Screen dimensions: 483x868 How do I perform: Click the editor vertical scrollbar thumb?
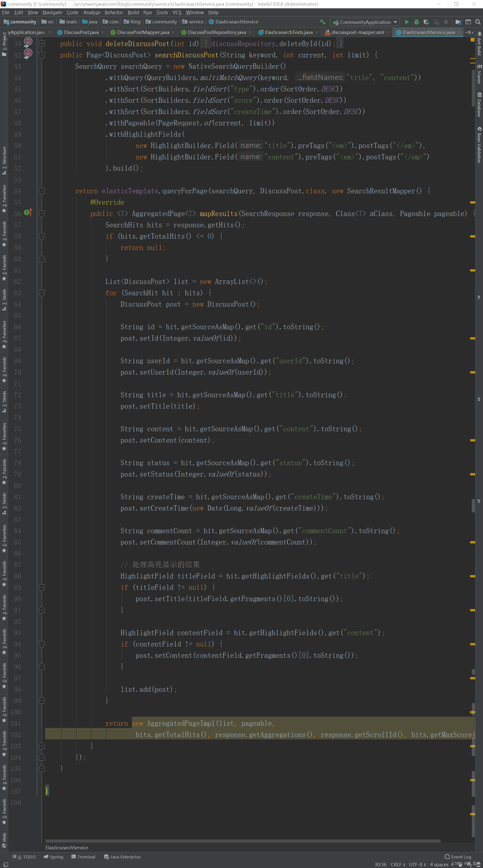tap(473, 89)
